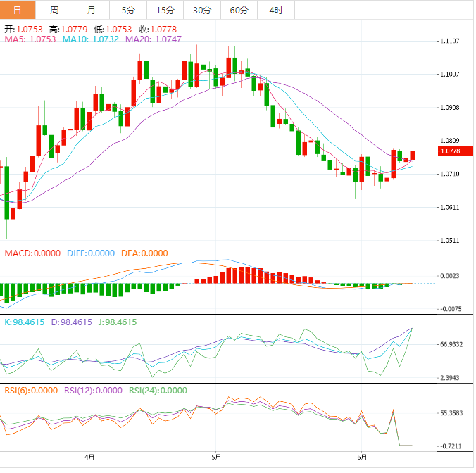Click the 1.0809 price axis label
476x473 pixels.
click(x=450, y=141)
